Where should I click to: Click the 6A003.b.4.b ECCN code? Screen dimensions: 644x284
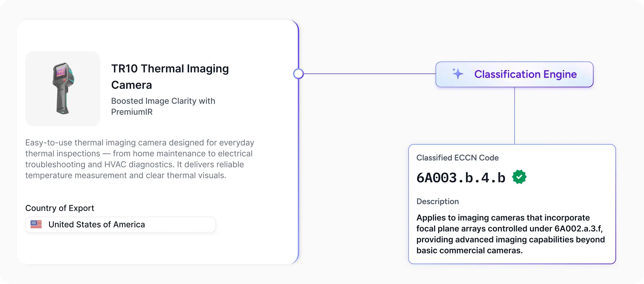[x=461, y=178]
